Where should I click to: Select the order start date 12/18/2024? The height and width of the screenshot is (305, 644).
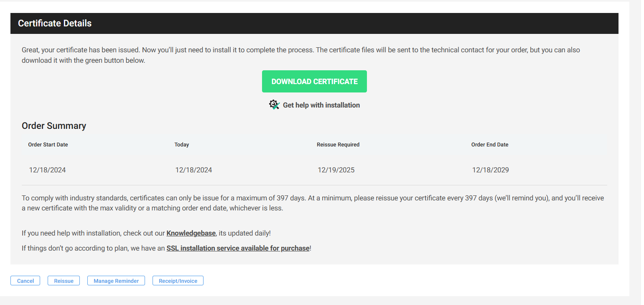point(47,170)
